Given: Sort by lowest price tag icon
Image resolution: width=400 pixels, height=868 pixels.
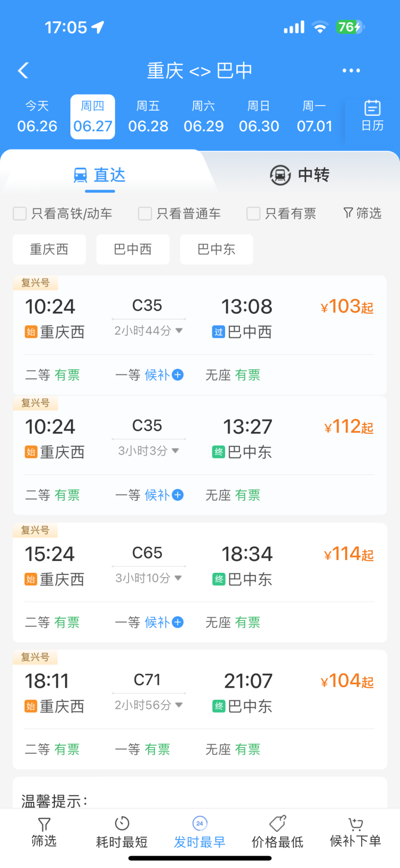Looking at the screenshot, I should pos(277,823).
